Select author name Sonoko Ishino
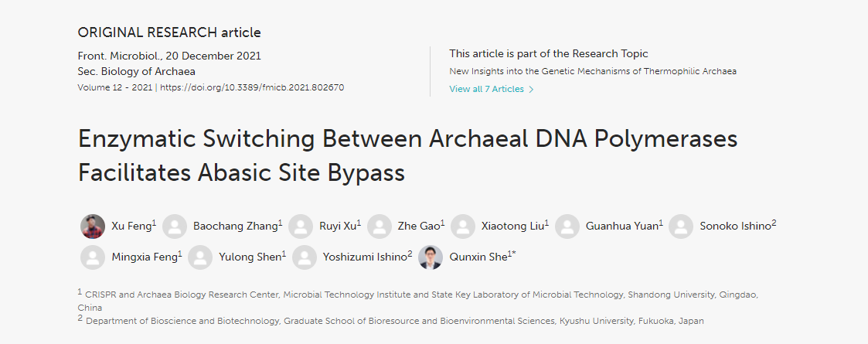 735,226
